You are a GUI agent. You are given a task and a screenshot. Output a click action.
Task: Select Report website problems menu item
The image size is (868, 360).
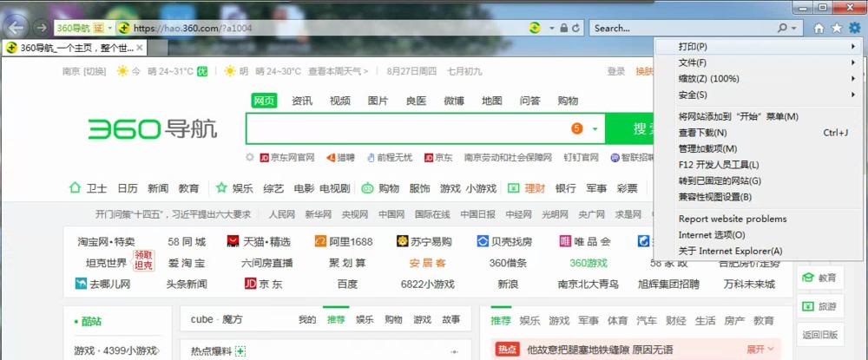tap(758, 219)
